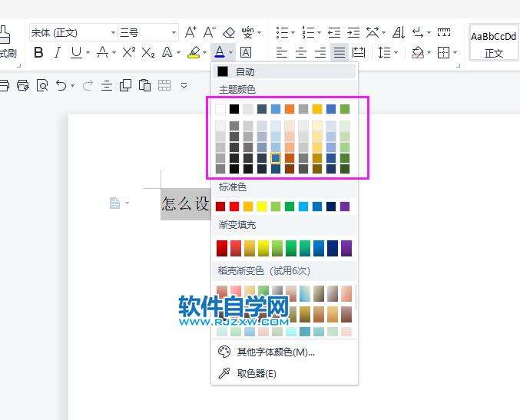The height and width of the screenshot is (420, 520).
Task: Align text right
Action: [320, 52]
